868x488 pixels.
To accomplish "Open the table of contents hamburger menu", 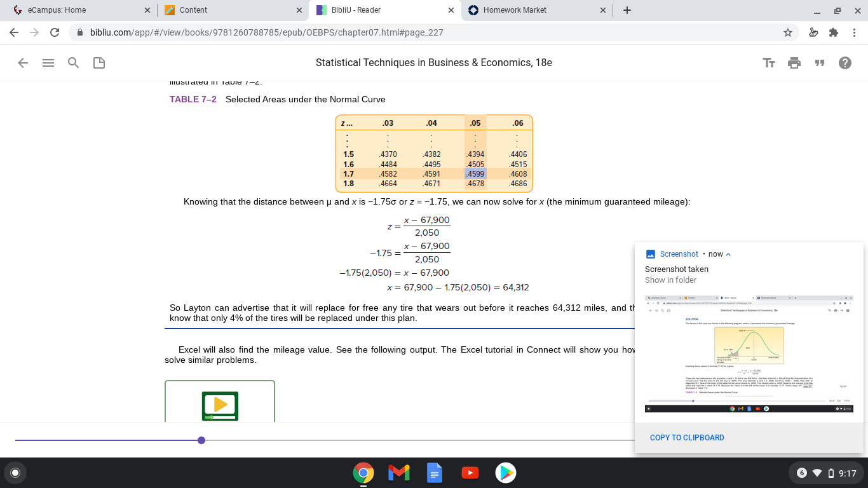I will click(x=48, y=63).
